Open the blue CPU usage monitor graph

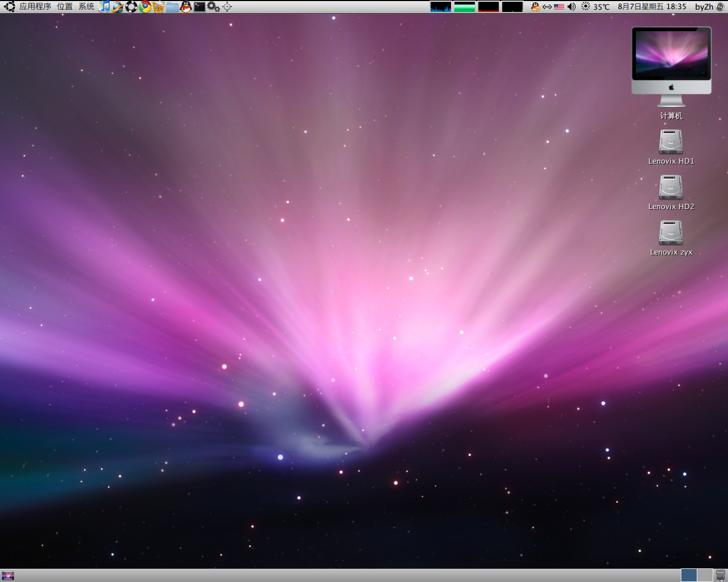[441, 7]
